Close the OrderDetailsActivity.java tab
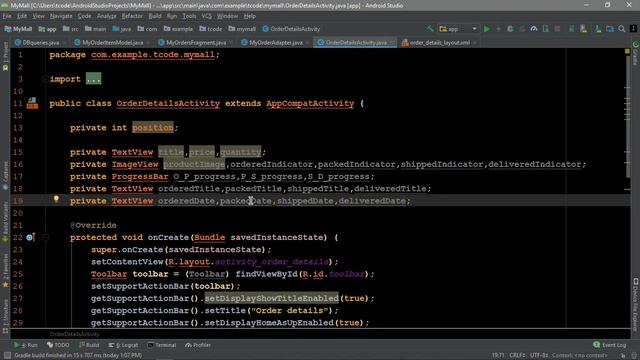Viewport: 640px width, 360px height. click(391, 42)
